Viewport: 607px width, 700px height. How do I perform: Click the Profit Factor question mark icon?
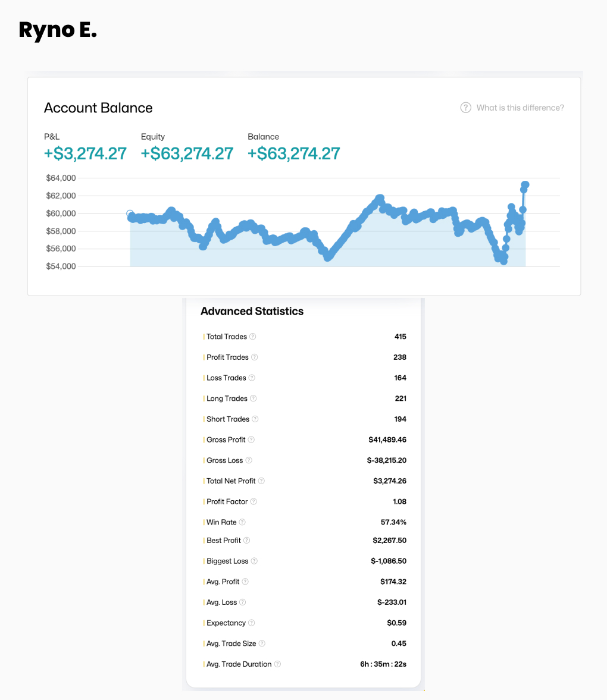254,502
